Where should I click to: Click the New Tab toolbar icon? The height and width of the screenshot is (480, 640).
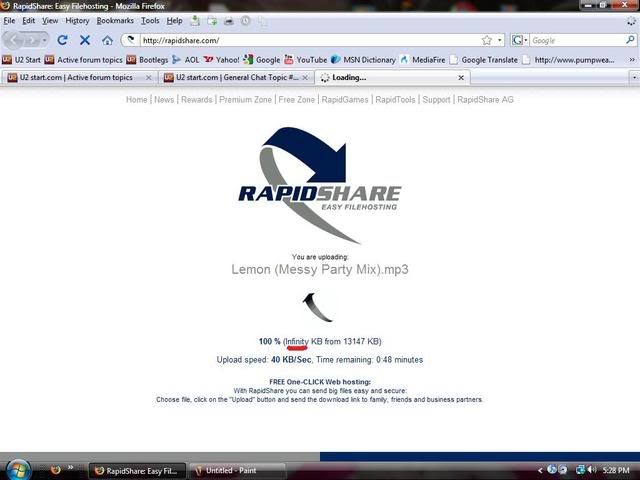pyautogui.click(x=212, y=20)
